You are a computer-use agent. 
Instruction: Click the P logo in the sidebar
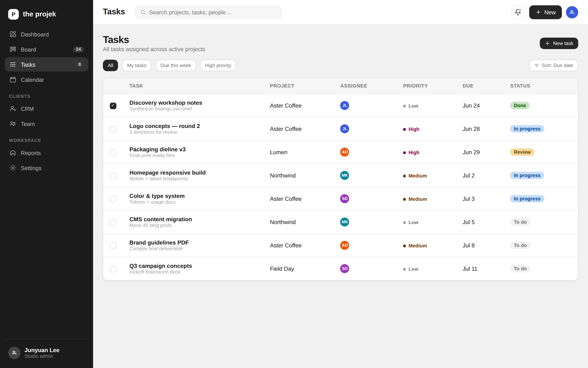13,14
